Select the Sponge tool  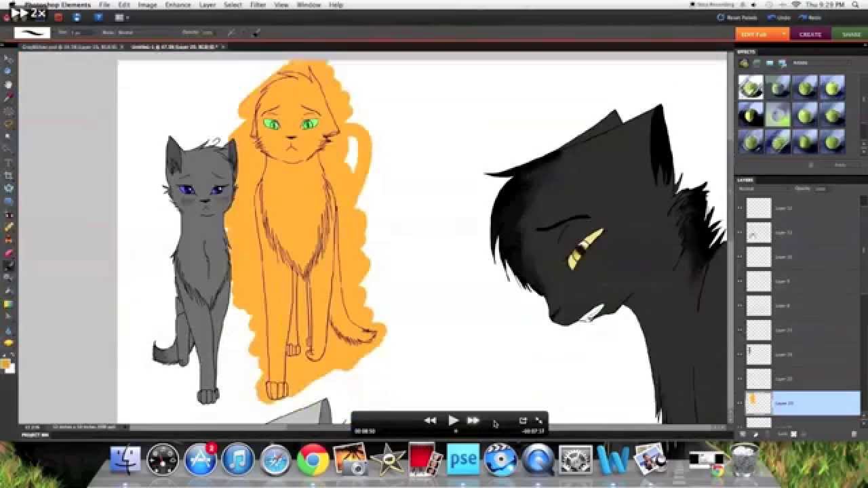coord(9,343)
